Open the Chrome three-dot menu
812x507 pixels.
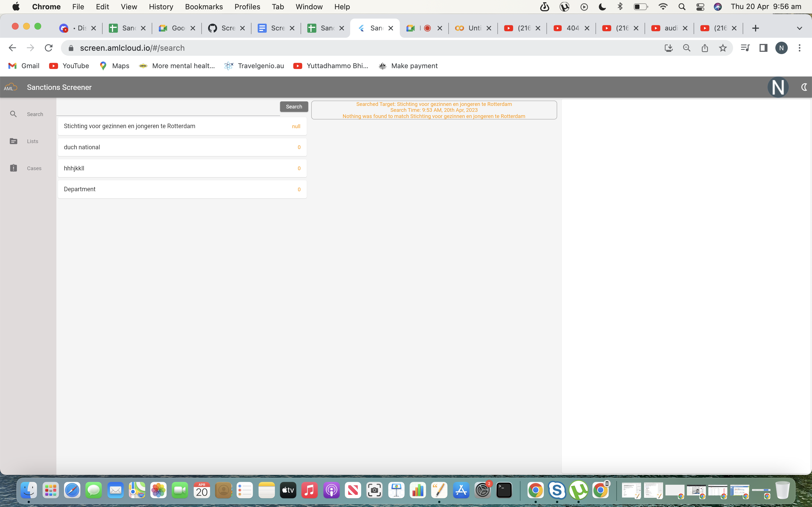tap(800, 48)
